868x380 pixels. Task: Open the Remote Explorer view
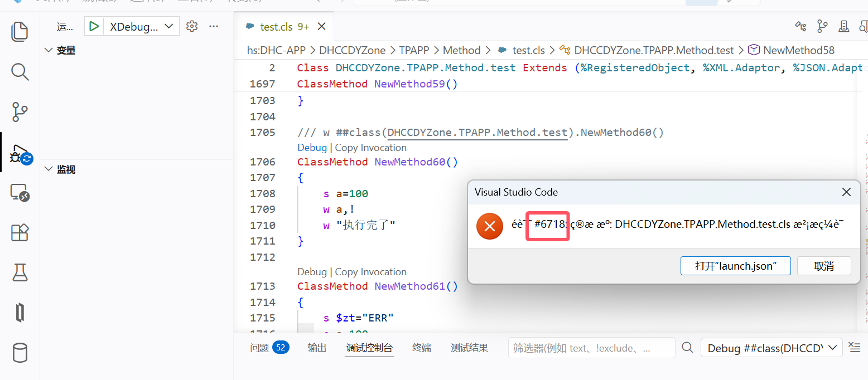pyautogui.click(x=20, y=193)
